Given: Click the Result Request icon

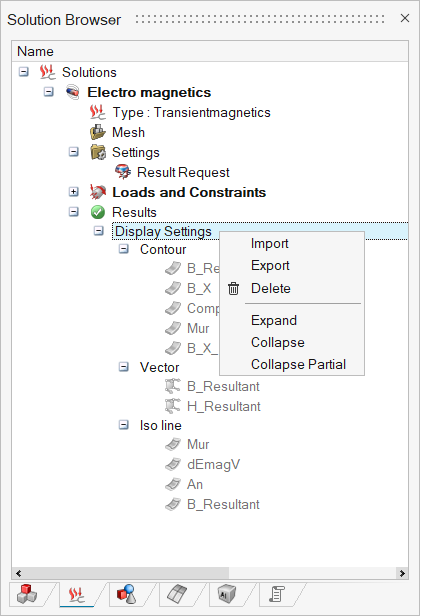Looking at the screenshot, I should coord(123,172).
